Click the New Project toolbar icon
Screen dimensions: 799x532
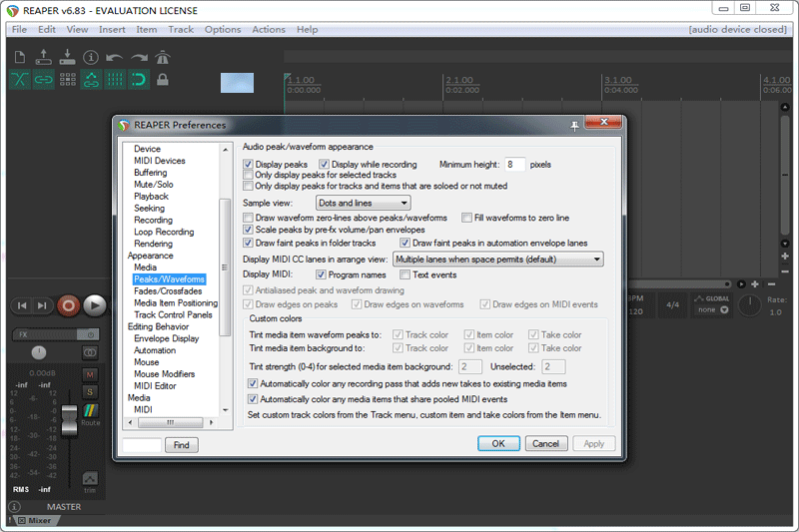(x=19, y=57)
